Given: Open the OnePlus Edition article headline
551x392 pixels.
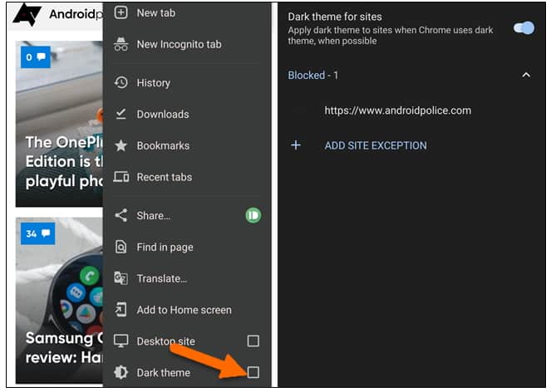Looking at the screenshot, I should (64, 162).
